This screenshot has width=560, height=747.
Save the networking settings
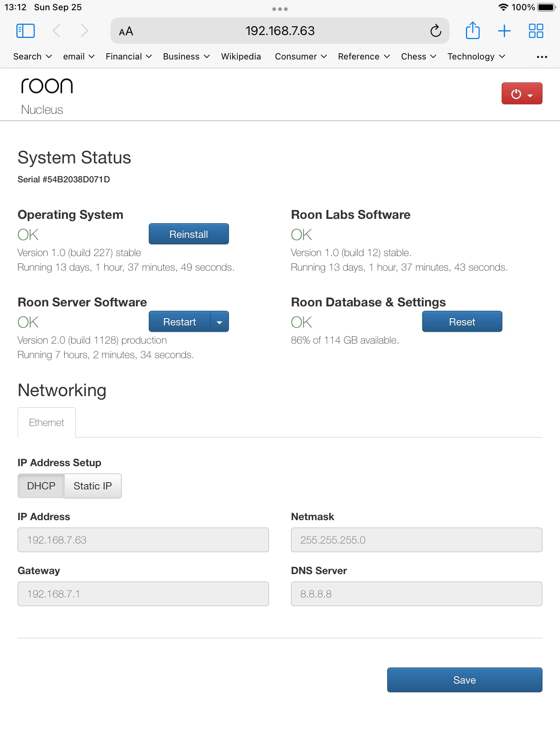464,680
